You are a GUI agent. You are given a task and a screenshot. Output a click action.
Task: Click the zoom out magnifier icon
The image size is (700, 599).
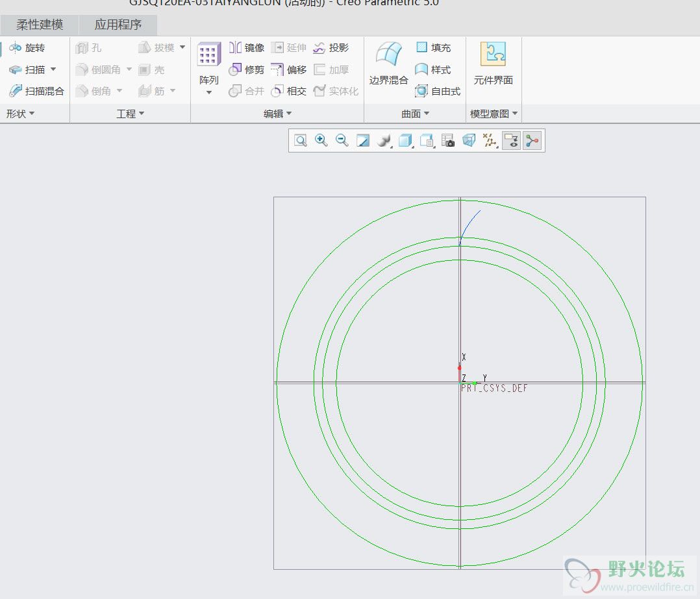(x=342, y=140)
